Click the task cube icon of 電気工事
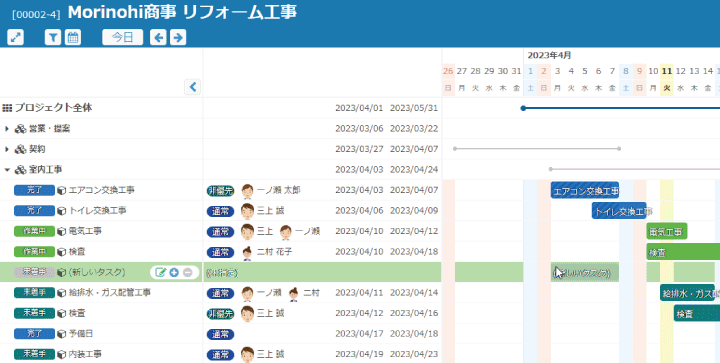The image size is (720, 363). point(62,231)
